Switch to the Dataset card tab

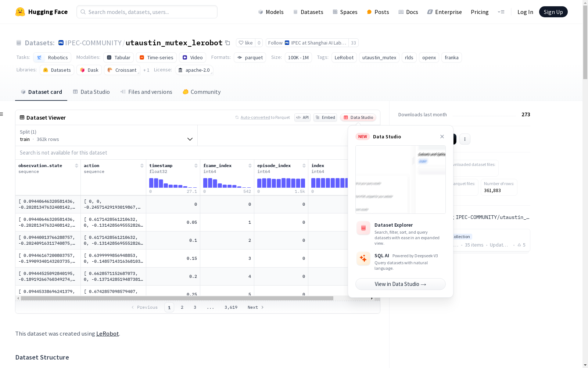click(x=41, y=92)
